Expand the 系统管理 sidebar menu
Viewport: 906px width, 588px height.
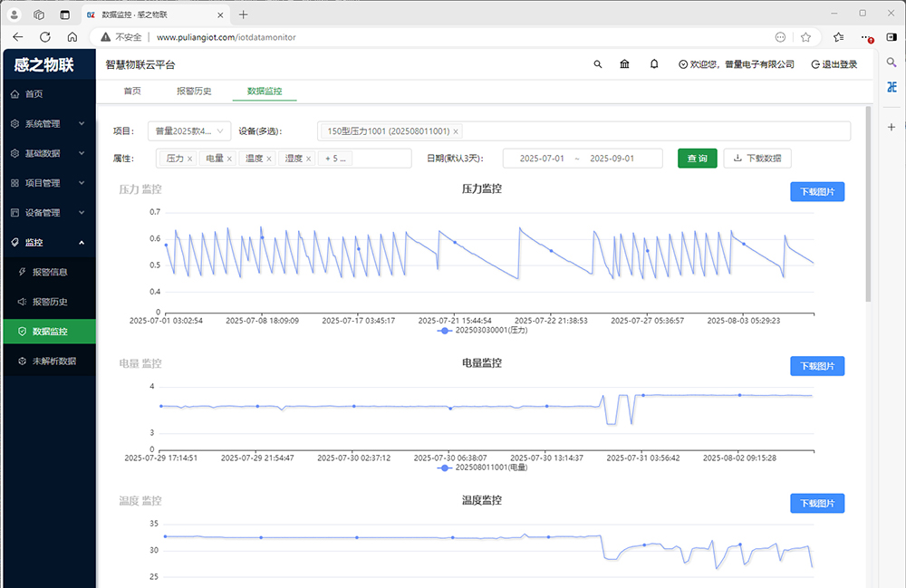pyautogui.click(x=49, y=124)
